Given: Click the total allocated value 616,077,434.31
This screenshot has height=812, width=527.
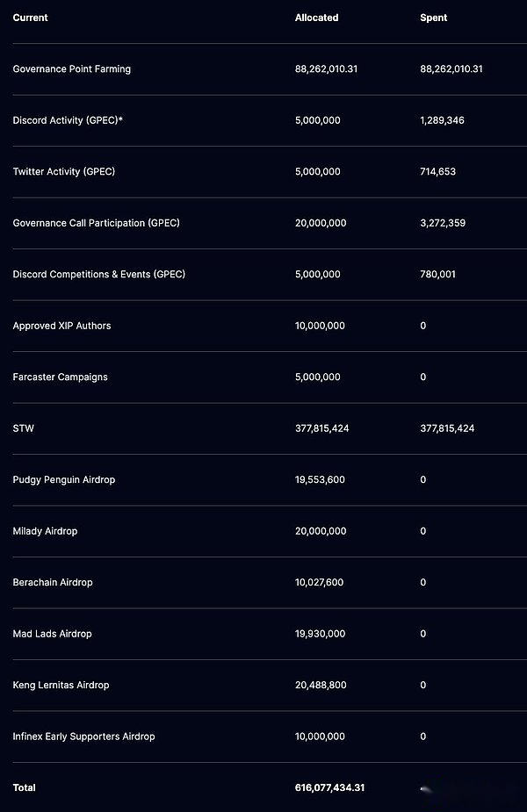Looking at the screenshot, I should [x=329, y=787].
